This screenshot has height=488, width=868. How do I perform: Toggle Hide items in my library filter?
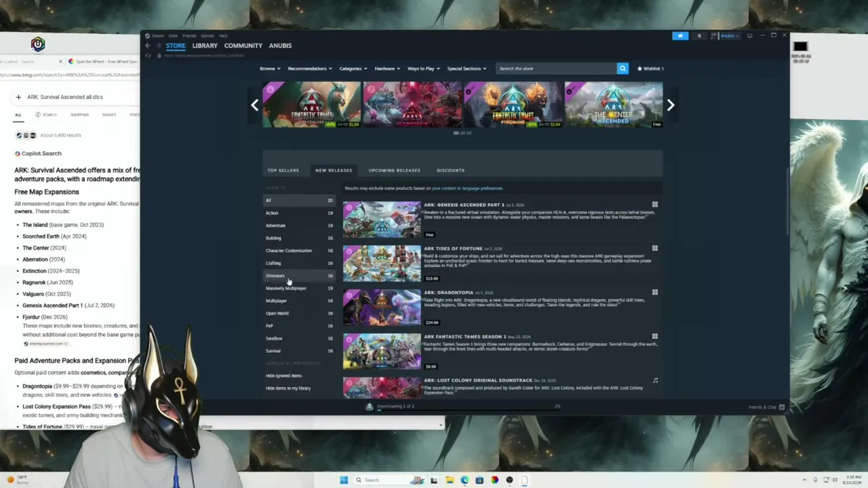[288, 388]
